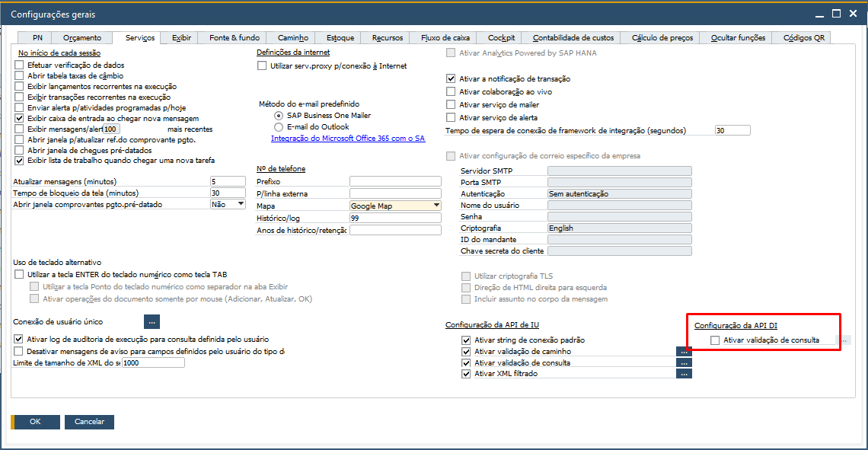868x450 pixels.
Task: Open ellipsis button for Ativar XML filtrado
Action: point(684,374)
